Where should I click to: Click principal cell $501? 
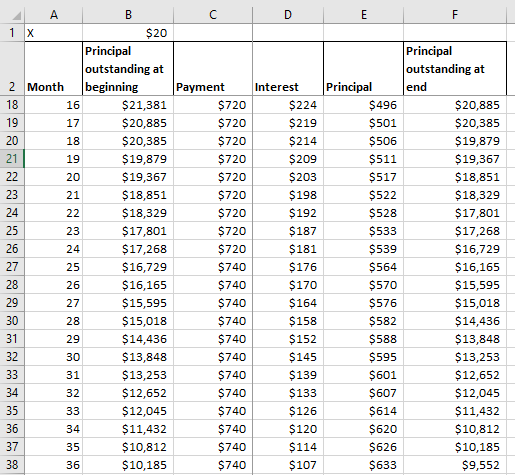(x=363, y=123)
